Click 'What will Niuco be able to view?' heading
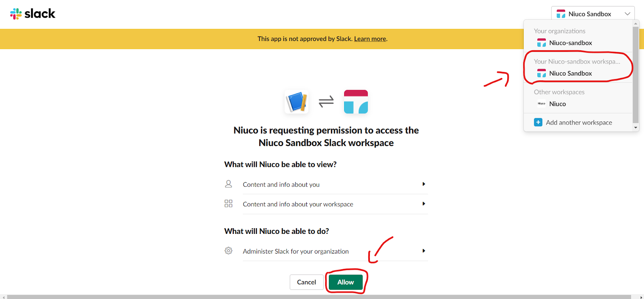Screen dimensions: 644x299 [280, 164]
